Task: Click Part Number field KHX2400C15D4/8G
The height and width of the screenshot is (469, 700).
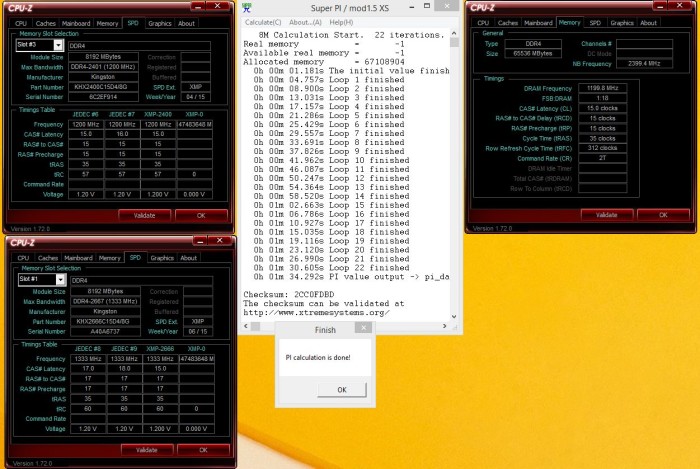Action: point(104,87)
